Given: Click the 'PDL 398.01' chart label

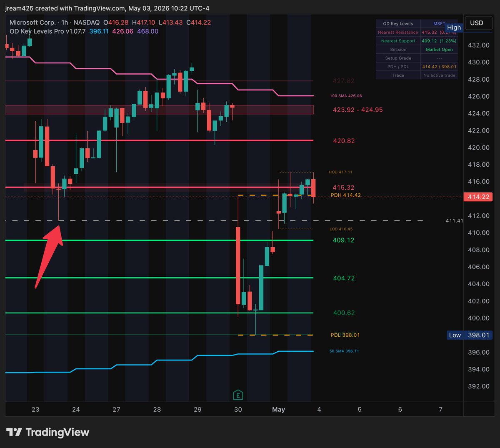Looking at the screenshot, I should pos(345,335).
